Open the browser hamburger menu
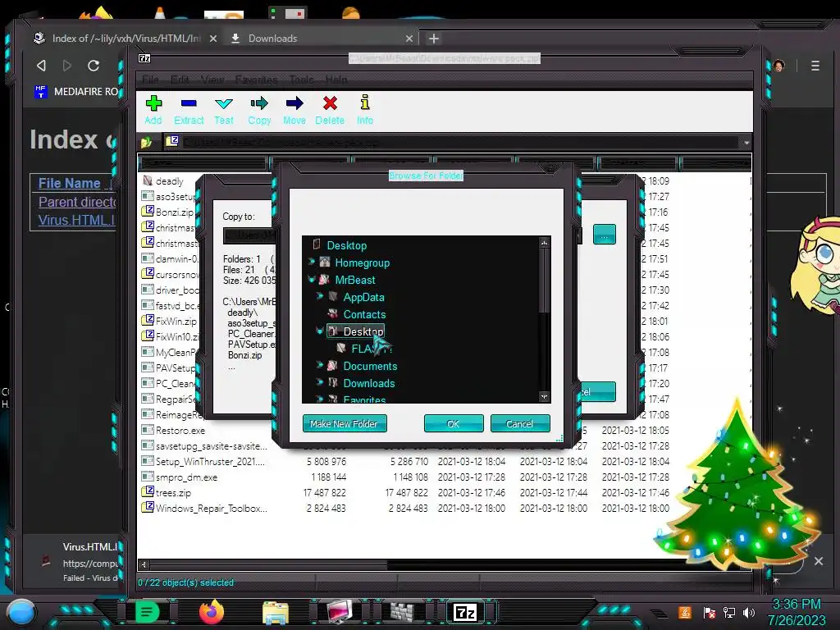Image resolution: width=840 pixels, height=630 pixels. click(815, 66)
